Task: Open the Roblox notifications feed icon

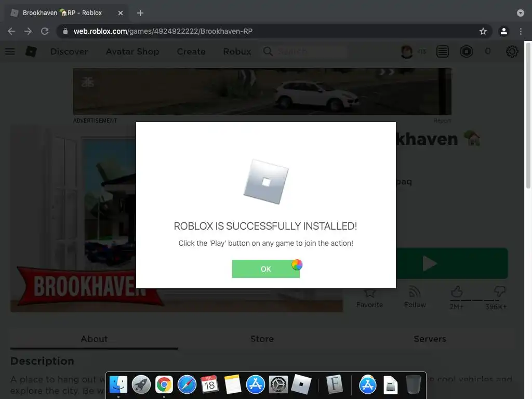Action: point(443,51)
